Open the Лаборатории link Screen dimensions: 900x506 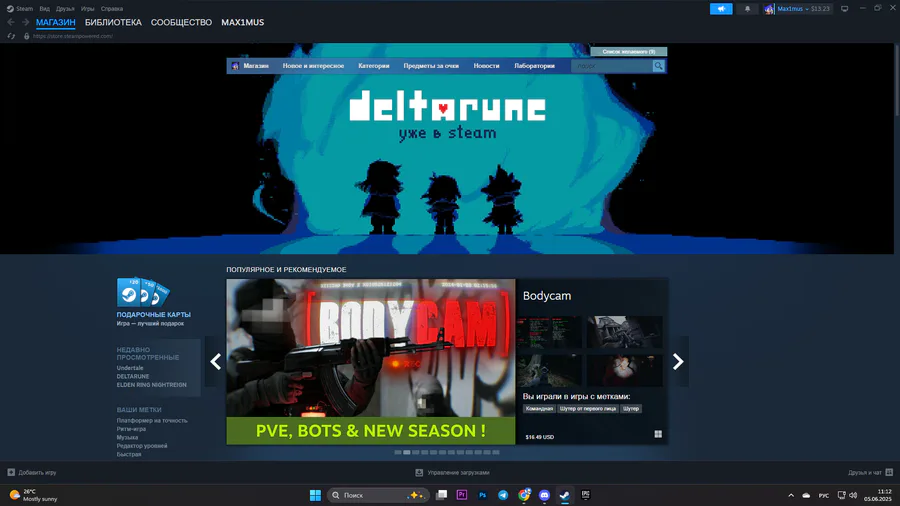click(534, 66)
